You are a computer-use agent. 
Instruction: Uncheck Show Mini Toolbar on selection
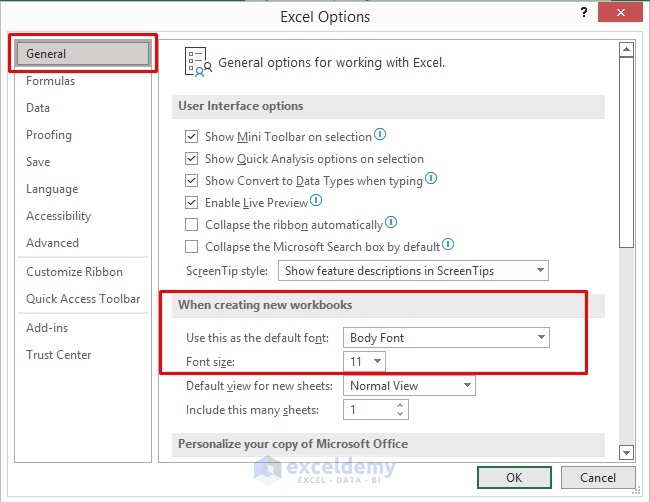click(192, 137)
